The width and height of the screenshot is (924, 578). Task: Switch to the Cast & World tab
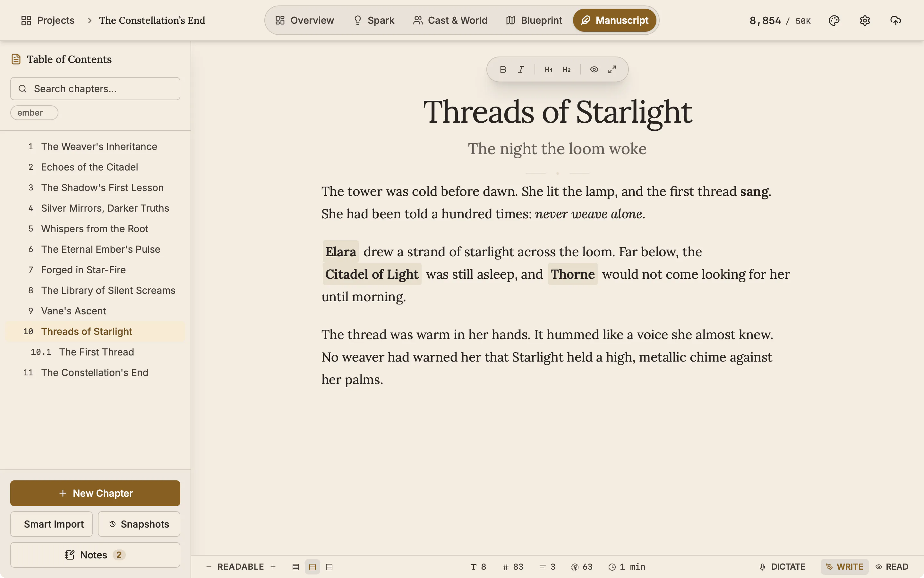[450, 20]
